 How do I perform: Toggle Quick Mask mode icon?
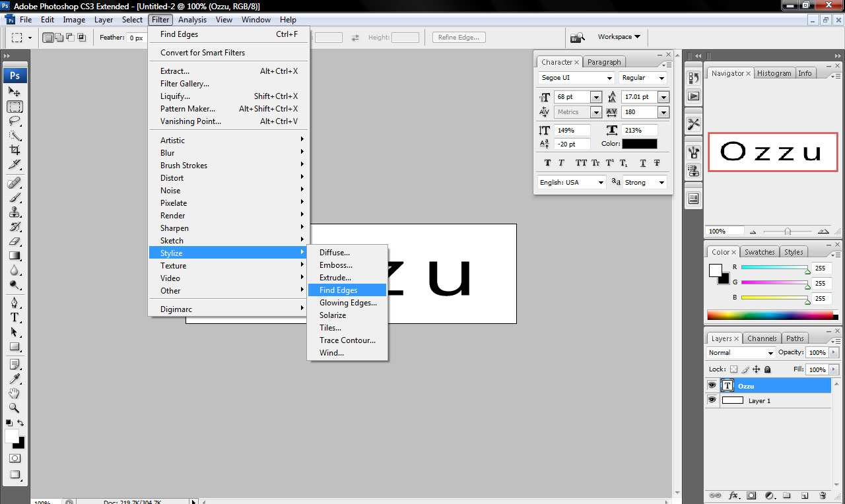coord(15,458)
